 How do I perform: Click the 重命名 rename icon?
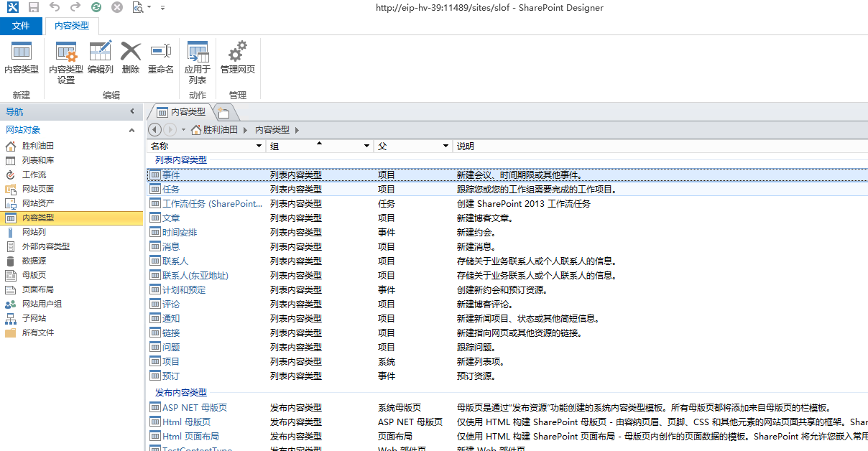pyautogui.click(x=161, y=52)
